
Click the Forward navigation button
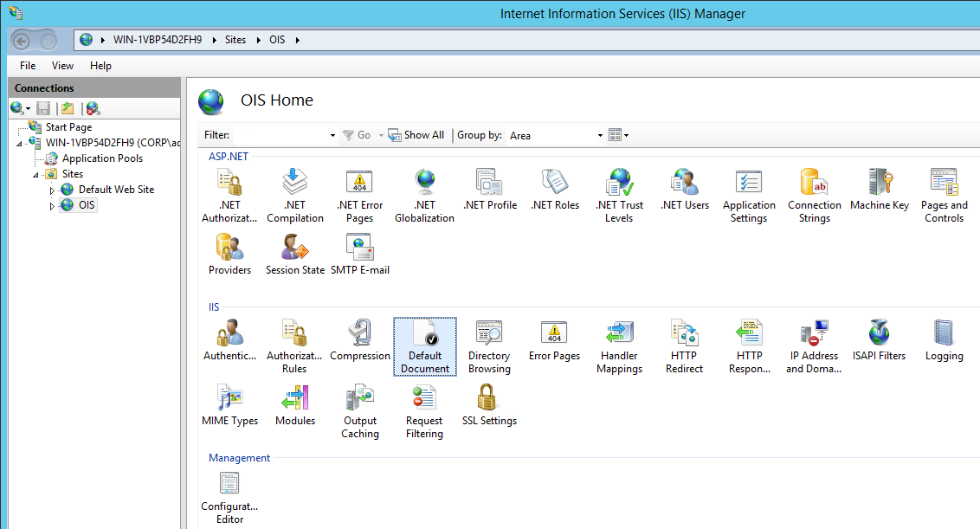48,42
